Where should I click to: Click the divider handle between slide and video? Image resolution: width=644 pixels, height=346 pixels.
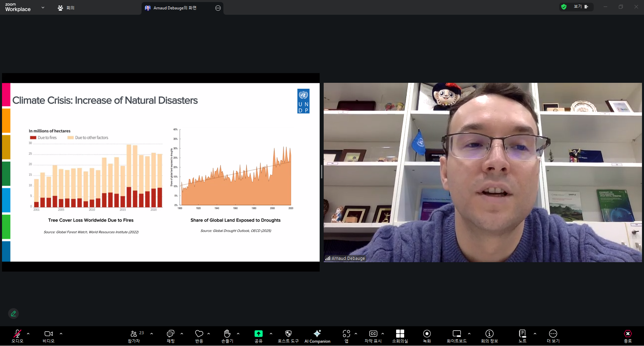click(322, 172)
